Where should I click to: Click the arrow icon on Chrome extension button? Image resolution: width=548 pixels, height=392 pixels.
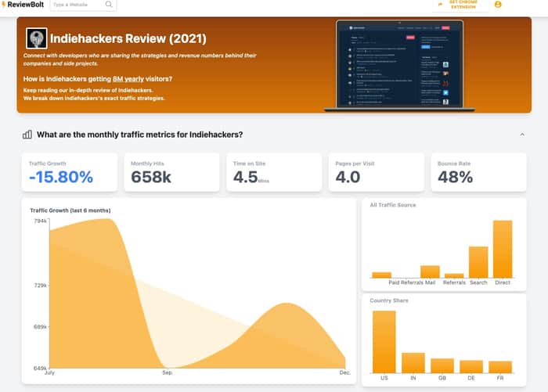(440, 5)
